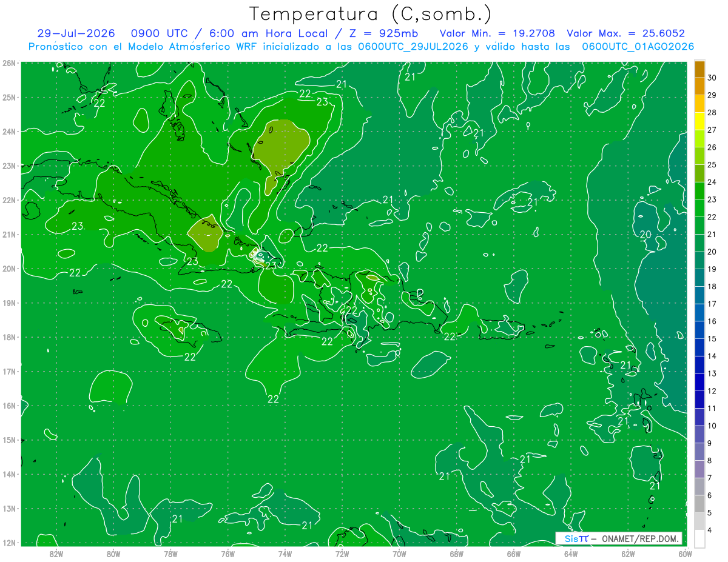Click the "78W" longitude axis label
728x562 pixels.
(170, 554)
